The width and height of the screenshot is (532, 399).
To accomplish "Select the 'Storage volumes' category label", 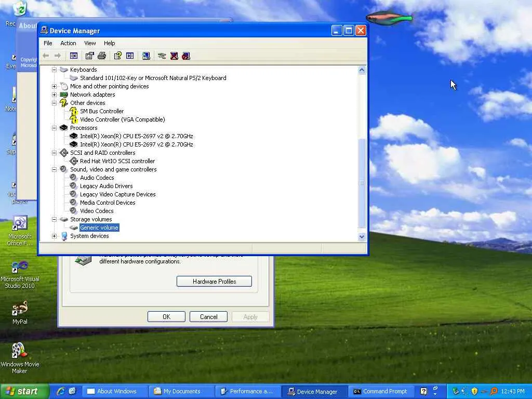I will point(91,219).
